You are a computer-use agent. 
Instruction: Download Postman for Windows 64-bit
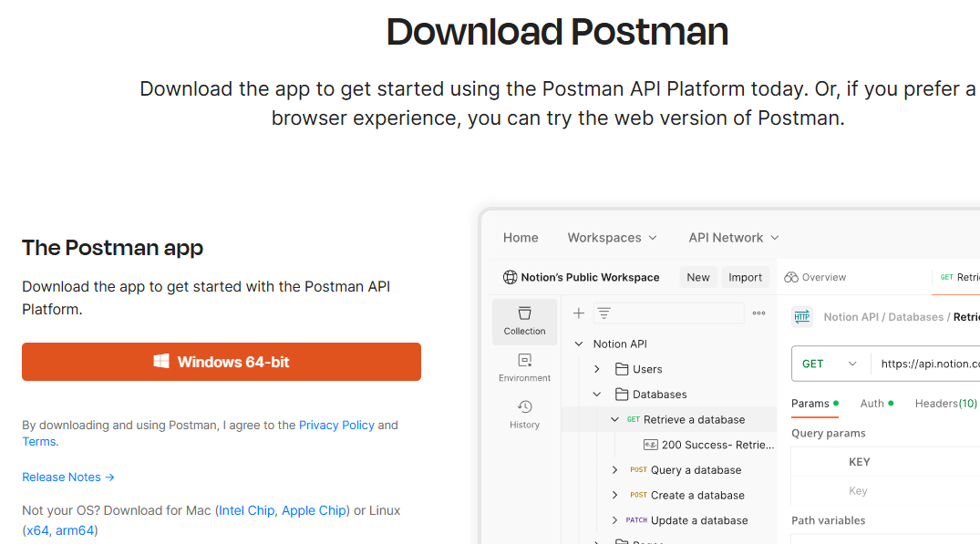[222, 362]
